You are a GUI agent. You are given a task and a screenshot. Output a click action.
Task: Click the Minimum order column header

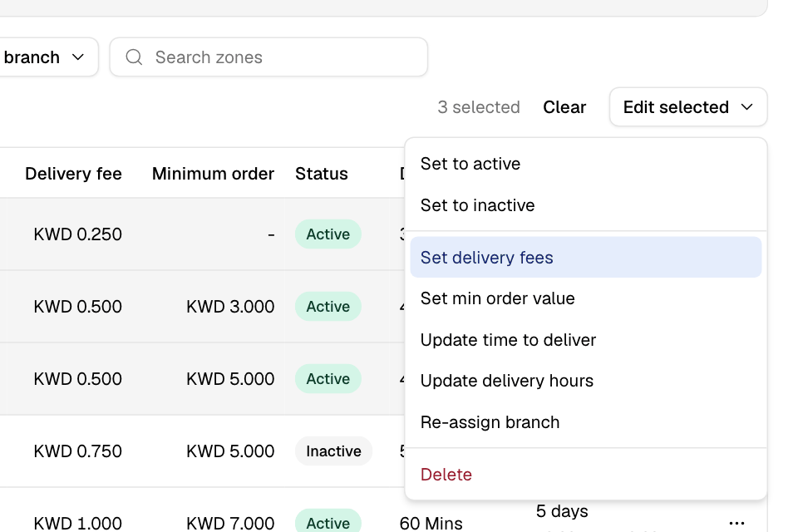(214, 174)
